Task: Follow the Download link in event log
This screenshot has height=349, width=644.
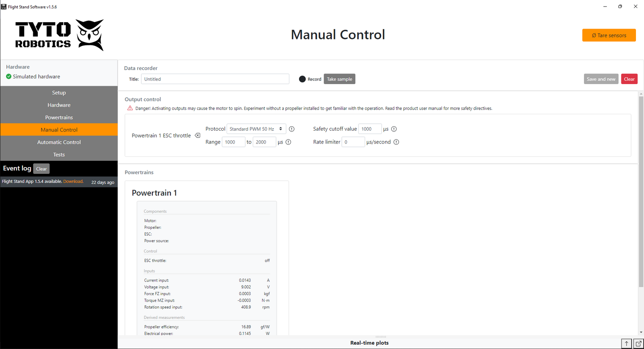Action: [x=73, y=182]
